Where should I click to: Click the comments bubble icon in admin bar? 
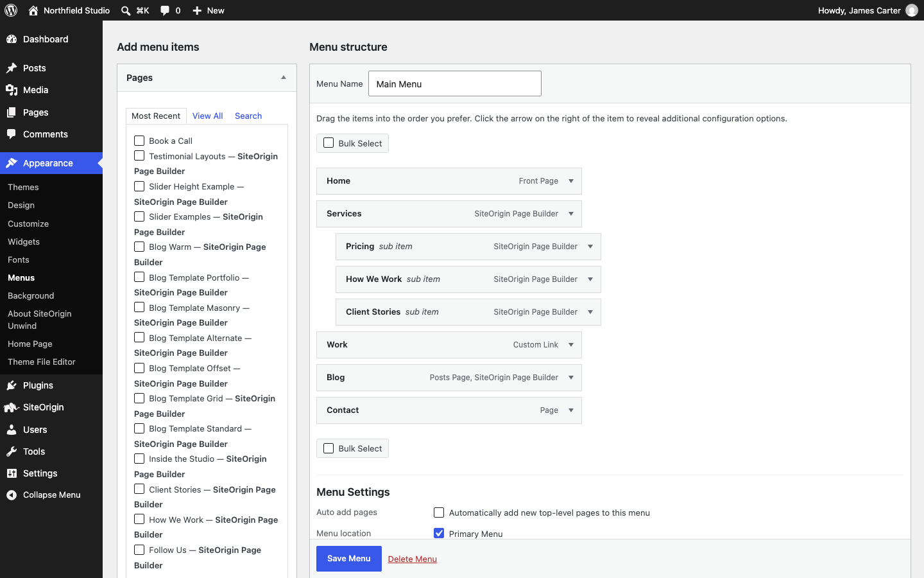165,10
